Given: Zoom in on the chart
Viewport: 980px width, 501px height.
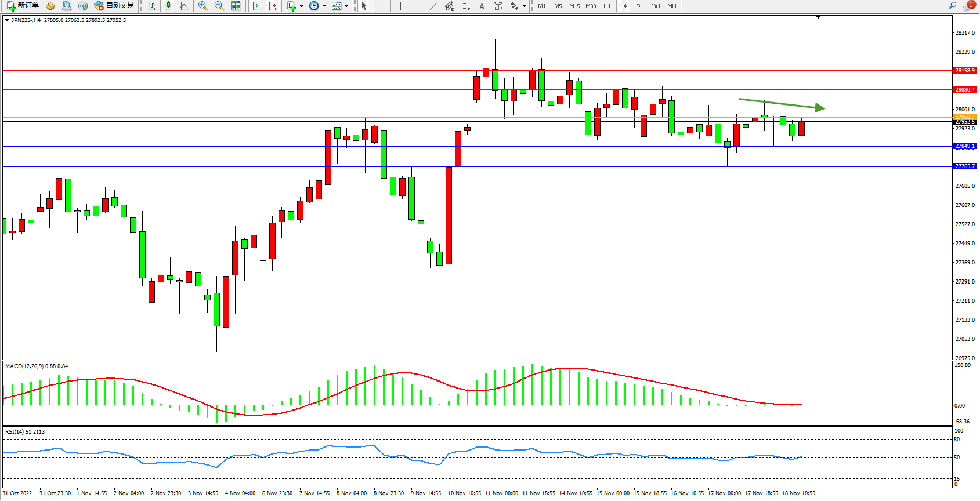Looking at the screenshot, I should 203,6.
